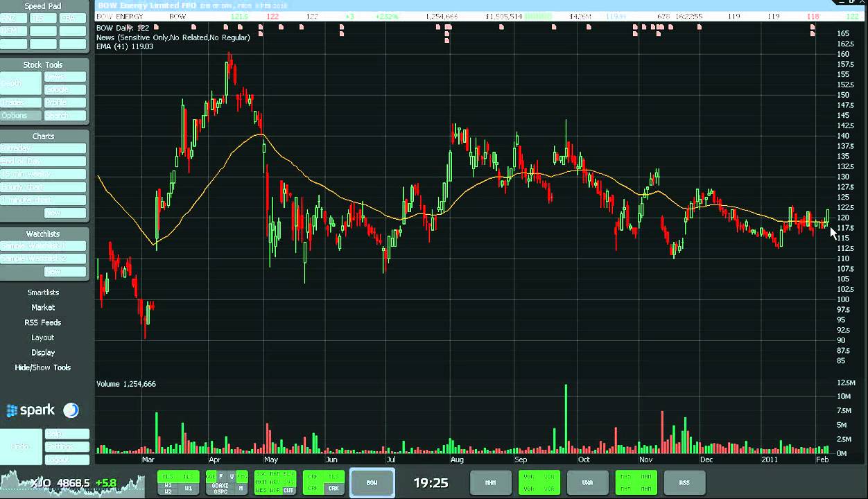Click the last news flag marker near February

pos(813,27)
